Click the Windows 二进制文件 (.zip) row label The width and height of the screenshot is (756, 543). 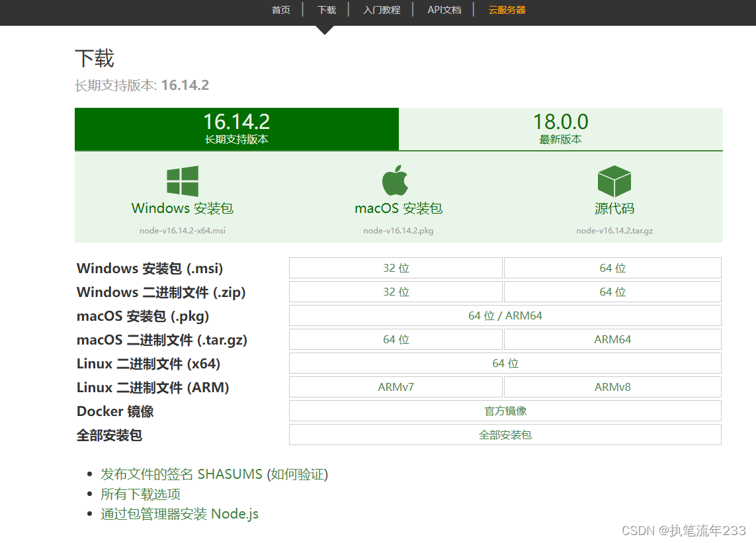tap(161, 292)
